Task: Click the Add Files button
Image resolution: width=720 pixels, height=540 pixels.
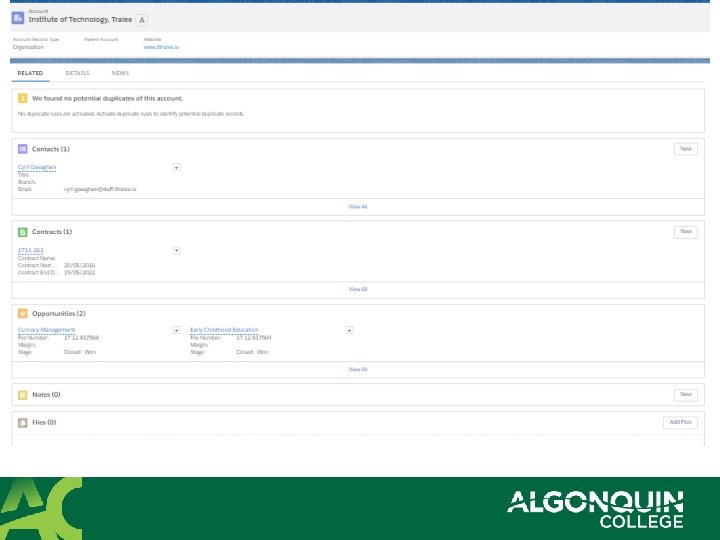Action: click(680, 422)
